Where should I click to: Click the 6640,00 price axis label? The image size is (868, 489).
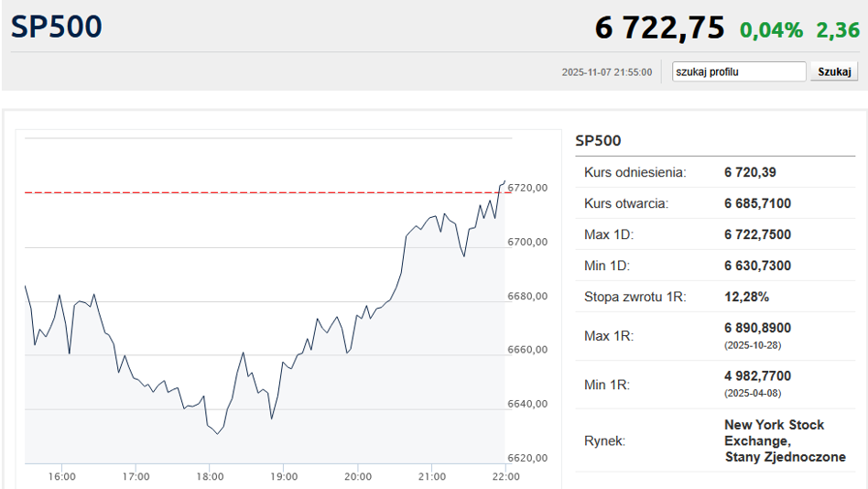click(x=528, y=404)
